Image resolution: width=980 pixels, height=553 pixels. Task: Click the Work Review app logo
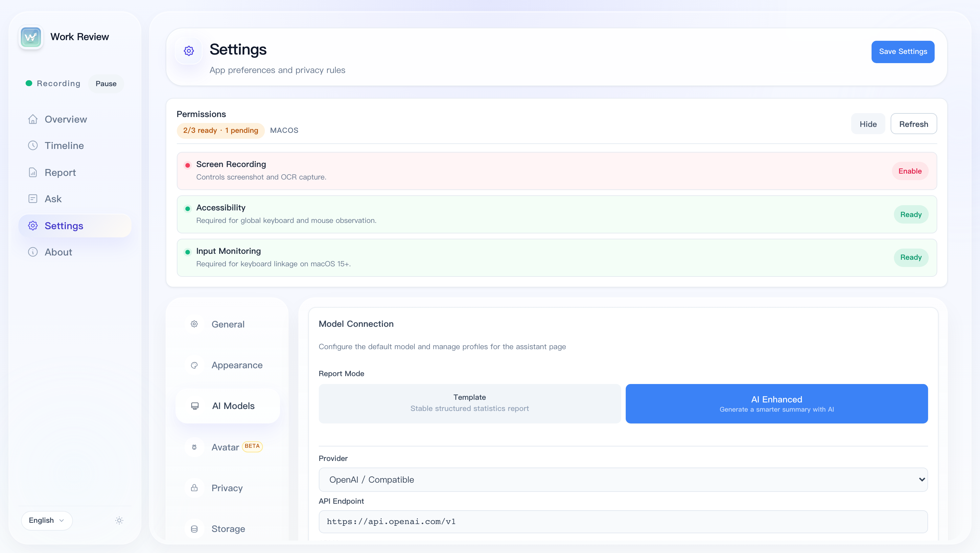click(x=31, y=37)
